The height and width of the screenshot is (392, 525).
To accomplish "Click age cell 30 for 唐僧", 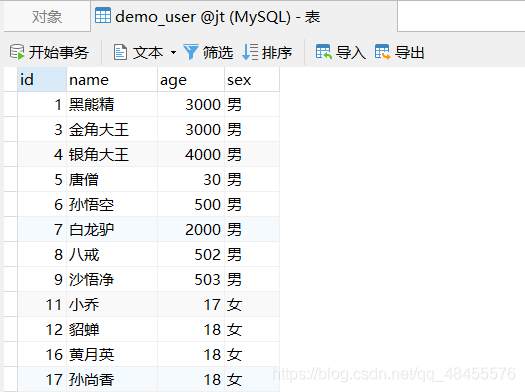I will [x=191, y=179].
